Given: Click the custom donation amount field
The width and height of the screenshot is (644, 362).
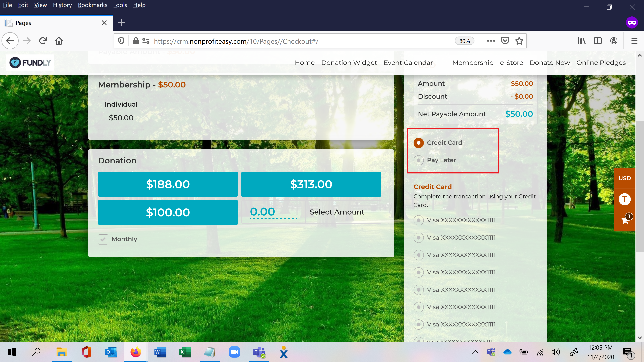Looking at the screenshot, I should coord(273,212).
